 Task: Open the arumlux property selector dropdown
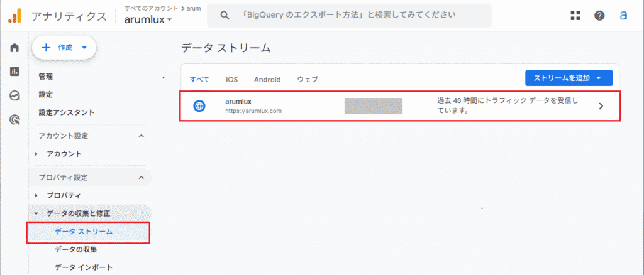pos(148,19)
